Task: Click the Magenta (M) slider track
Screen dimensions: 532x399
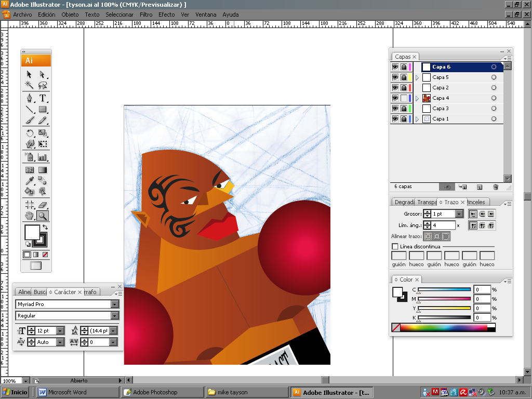Action: pyautogui.click(x=444, y=299)
